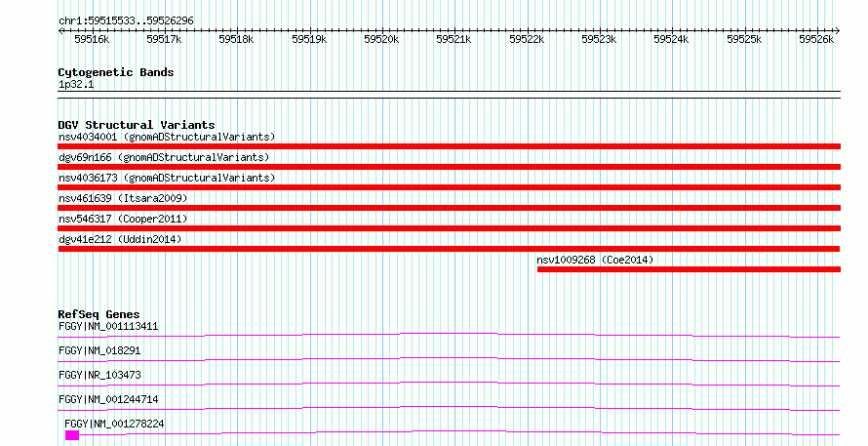Click the nsv4034001 structural variant bar

[449, 146]
